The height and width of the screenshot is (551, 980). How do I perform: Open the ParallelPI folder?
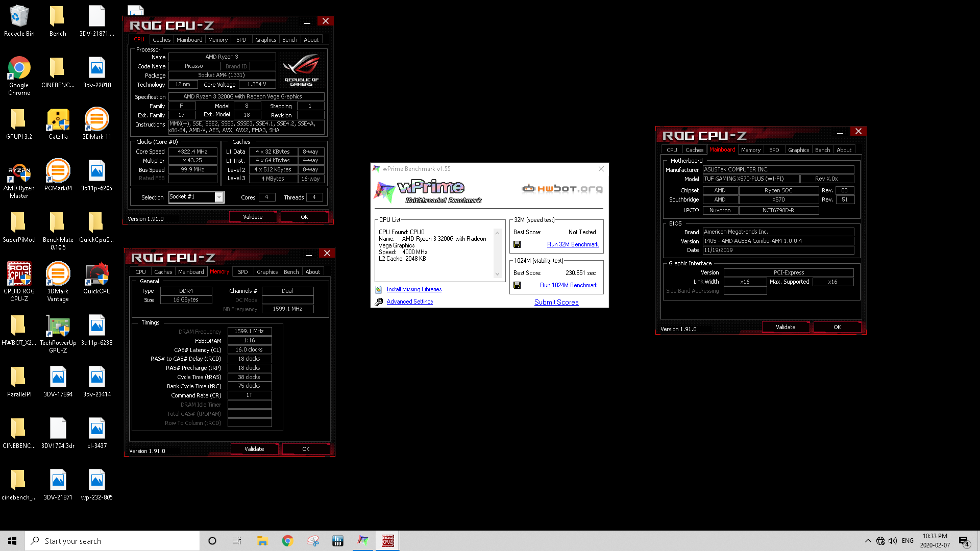click(x=19, y=382)
